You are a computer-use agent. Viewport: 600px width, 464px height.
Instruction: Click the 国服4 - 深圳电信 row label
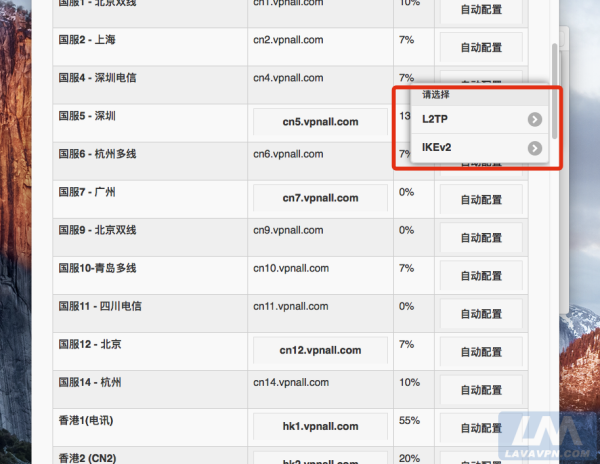97,78
